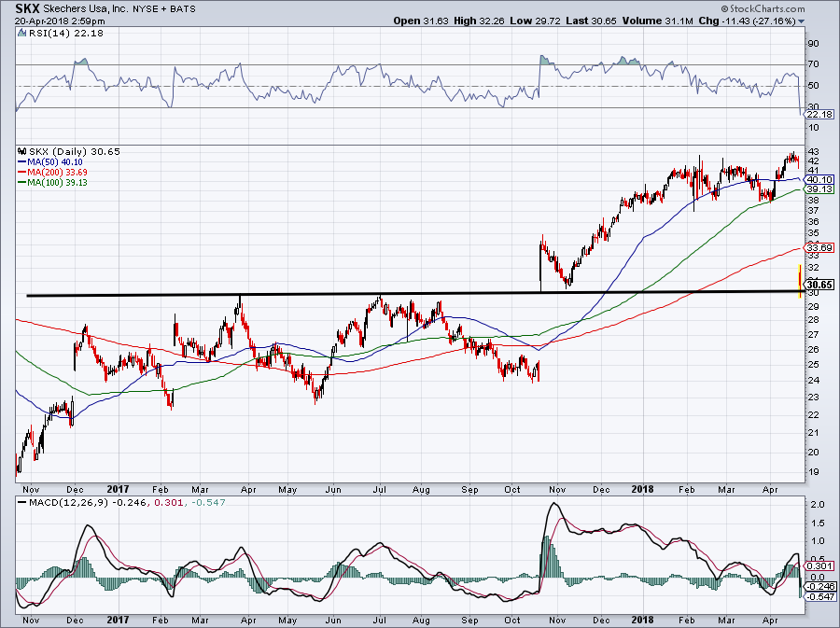The height and width of the screenshot is (628, 840).
Task: Select the SKX (Daily) 30.65 legend
Action: 74,151
